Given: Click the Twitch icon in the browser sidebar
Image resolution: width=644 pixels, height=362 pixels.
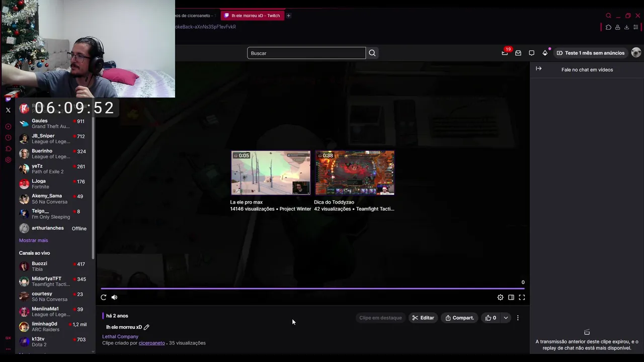Looking at the screenshot, I should point(8,99).
